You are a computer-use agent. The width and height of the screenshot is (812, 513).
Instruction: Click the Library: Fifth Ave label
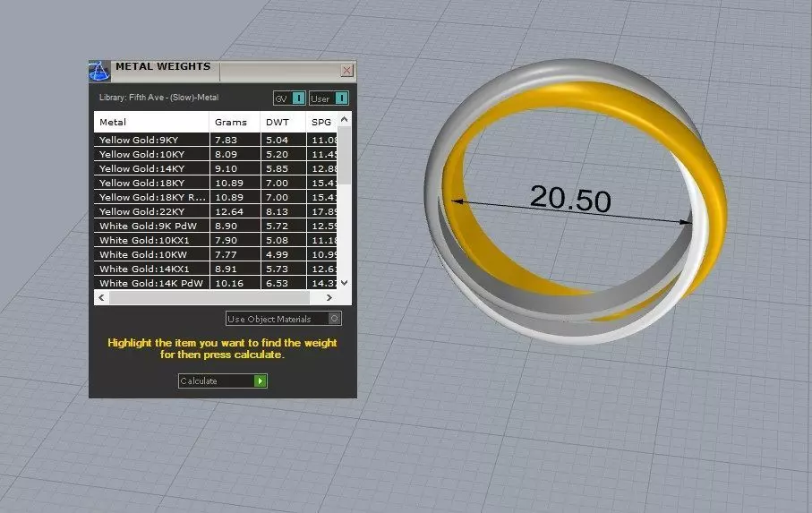click(x=158, y=98)
